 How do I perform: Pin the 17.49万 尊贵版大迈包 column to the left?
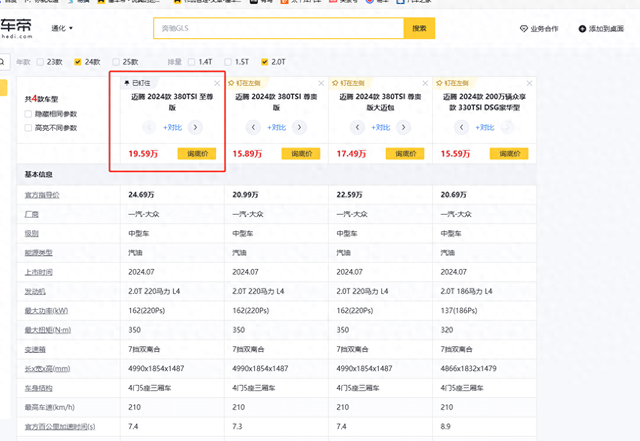click(x=348, y=83)
